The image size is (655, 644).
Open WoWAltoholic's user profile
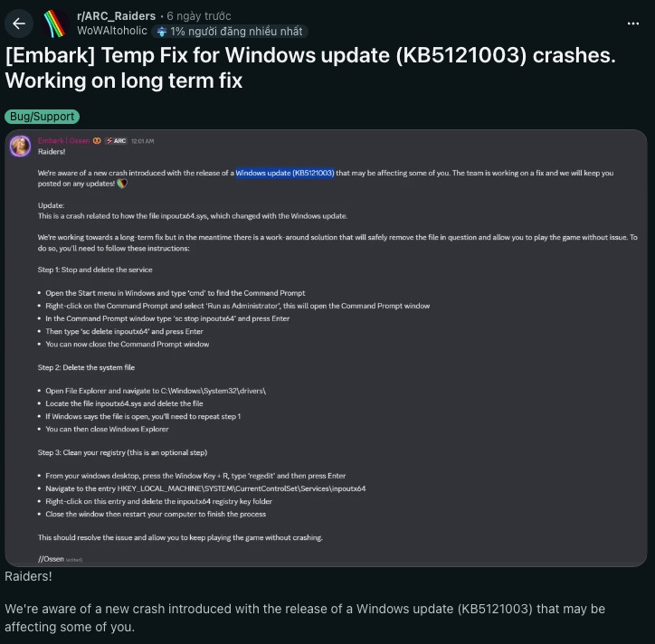coord(112,31)
